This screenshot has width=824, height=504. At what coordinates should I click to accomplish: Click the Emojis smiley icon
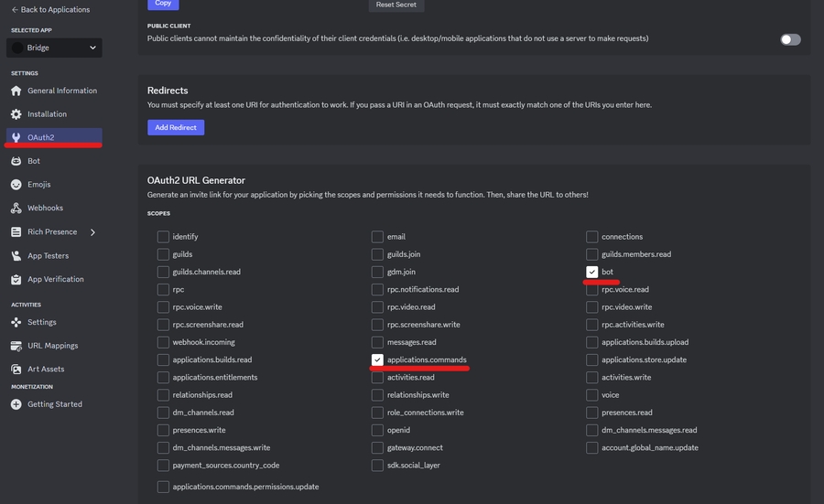16,185
